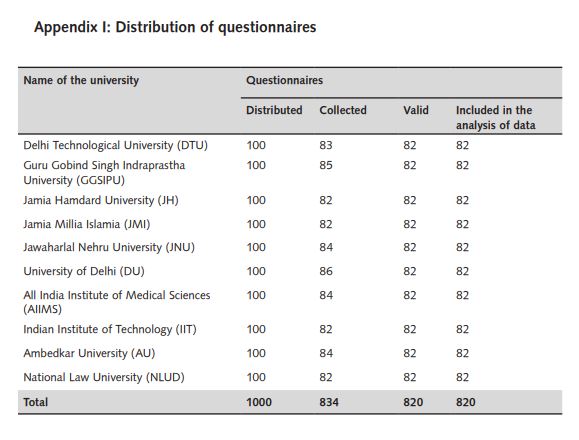Click the Jamia Millia Islamia (JMI) cell
579x440 pixels.
point(87,224)
